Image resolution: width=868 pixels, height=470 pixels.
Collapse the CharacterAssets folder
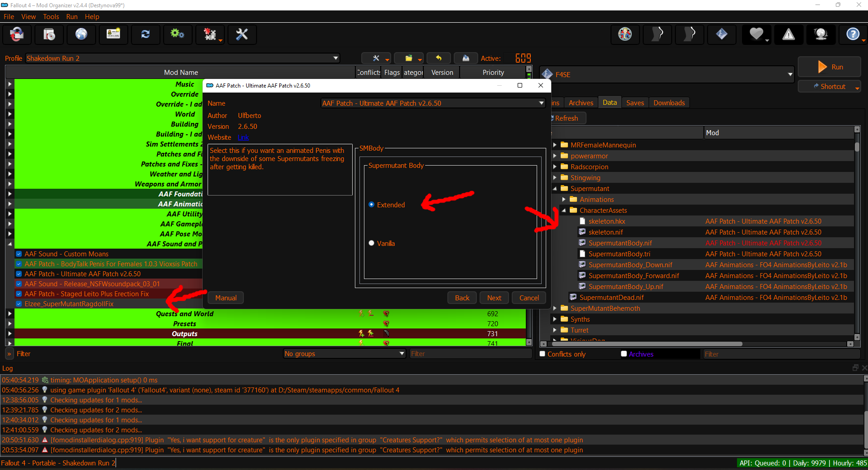(564, 211)
